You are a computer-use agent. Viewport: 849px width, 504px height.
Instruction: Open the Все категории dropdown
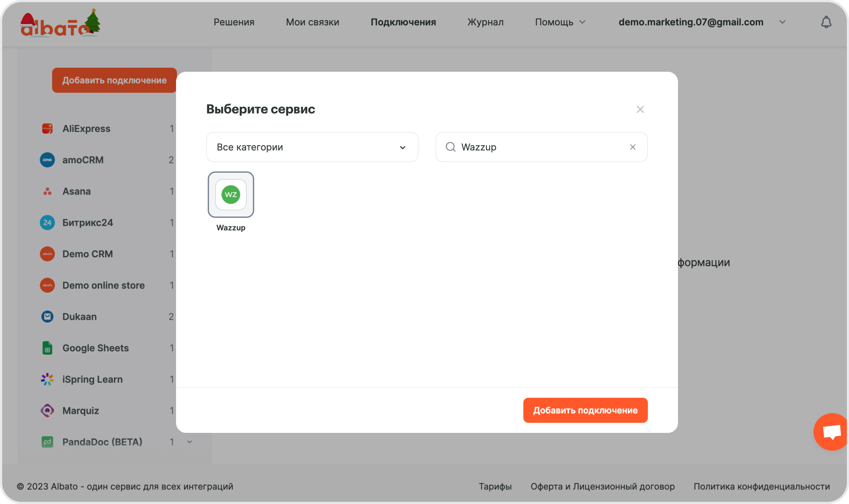pyautogui.click(x=312, y=147)
